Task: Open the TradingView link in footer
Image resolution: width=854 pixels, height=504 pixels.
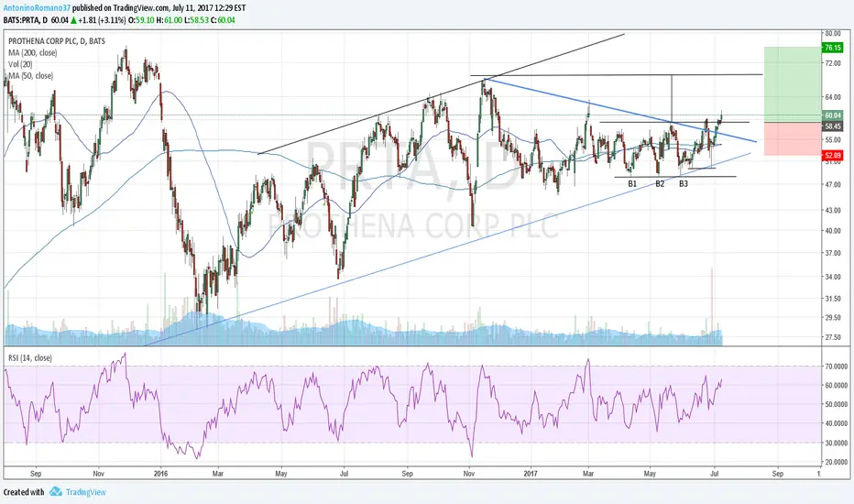Action: (85, 492)
